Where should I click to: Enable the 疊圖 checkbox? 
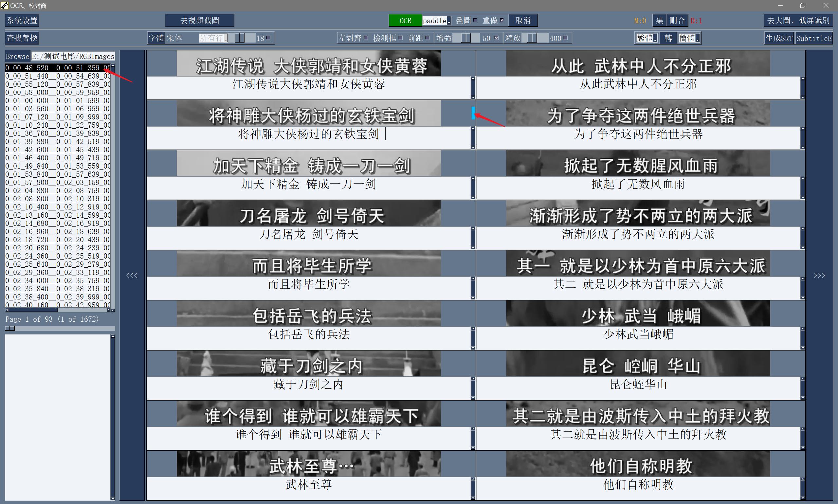coord(475,20)
